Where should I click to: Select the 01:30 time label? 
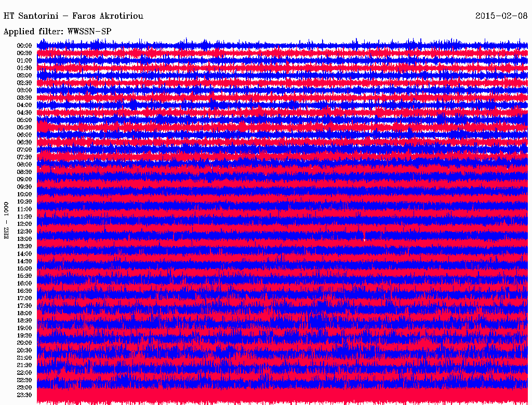point(24,68)
